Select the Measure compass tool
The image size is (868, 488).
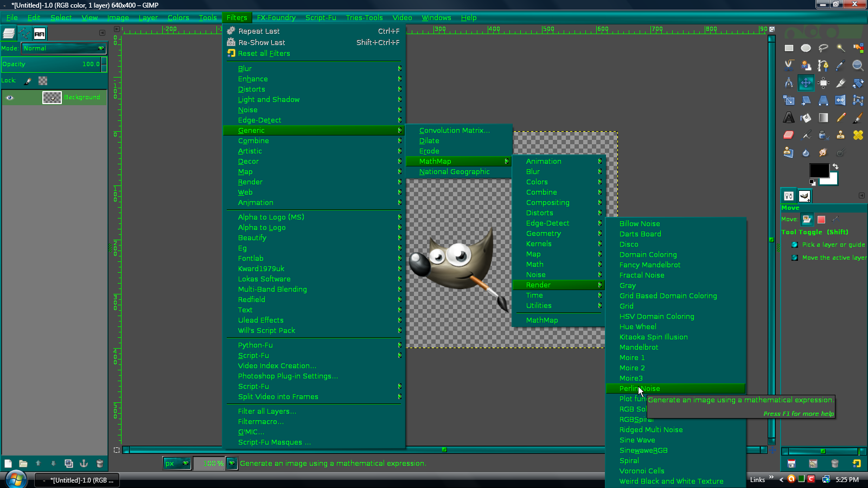pyautogui.click(x=789, y=83)
